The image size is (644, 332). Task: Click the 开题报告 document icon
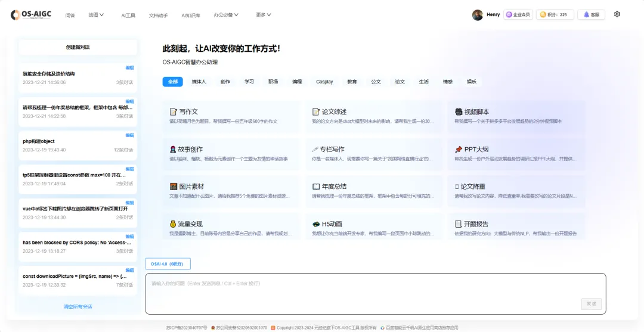[x=459, y=224]
